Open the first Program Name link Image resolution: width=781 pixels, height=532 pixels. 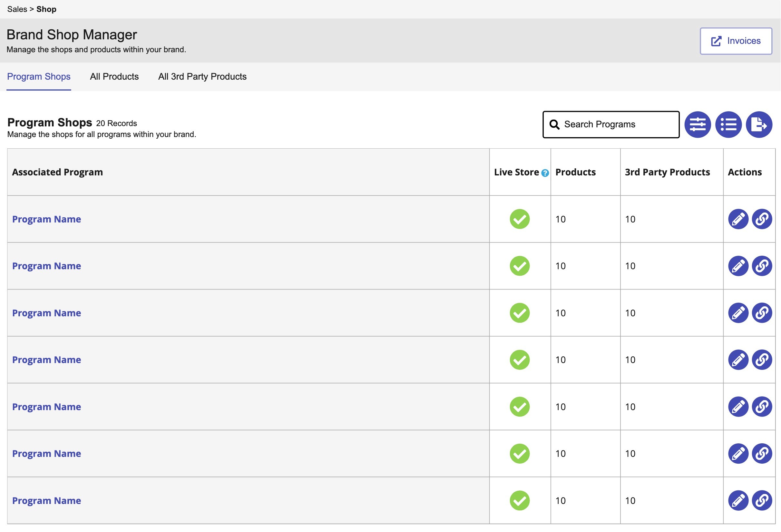pyautogui.click(x=46, y=219)
